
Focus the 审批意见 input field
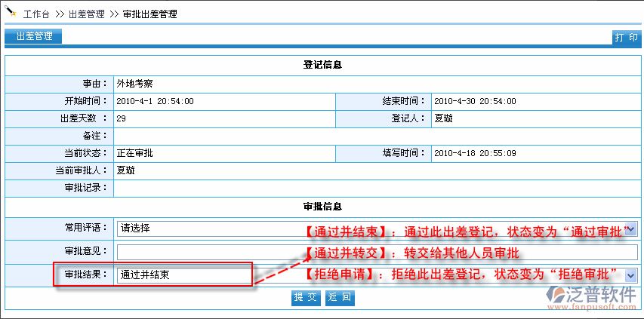(x=377, y=252)
